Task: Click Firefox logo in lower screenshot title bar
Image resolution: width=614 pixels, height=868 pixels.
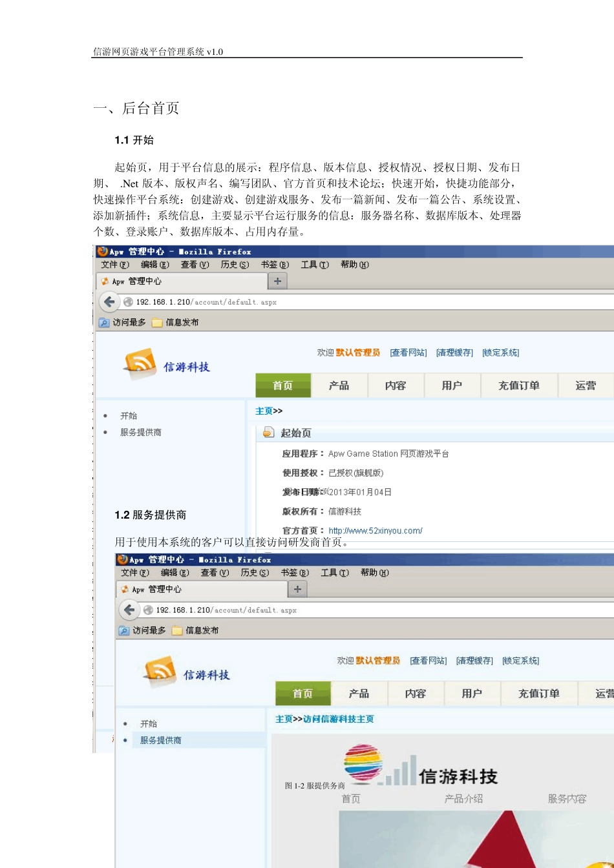Action: pos(122,559)
